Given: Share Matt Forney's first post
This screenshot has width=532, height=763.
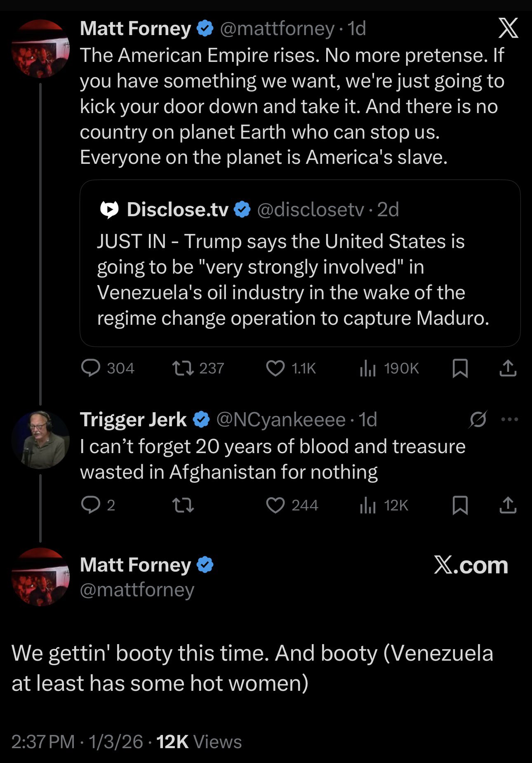Looking at the screenshot, I should tap(508, 368).
